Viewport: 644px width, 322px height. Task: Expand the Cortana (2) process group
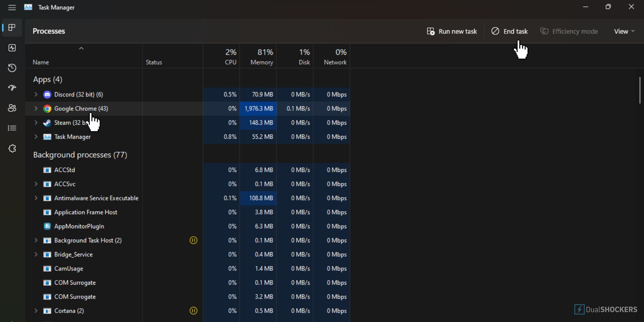[36, 311]
